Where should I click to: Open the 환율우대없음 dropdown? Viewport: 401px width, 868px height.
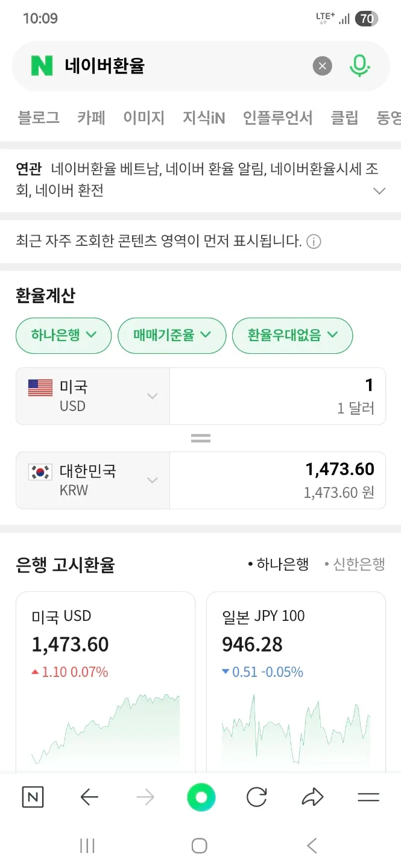click(292, 335)
